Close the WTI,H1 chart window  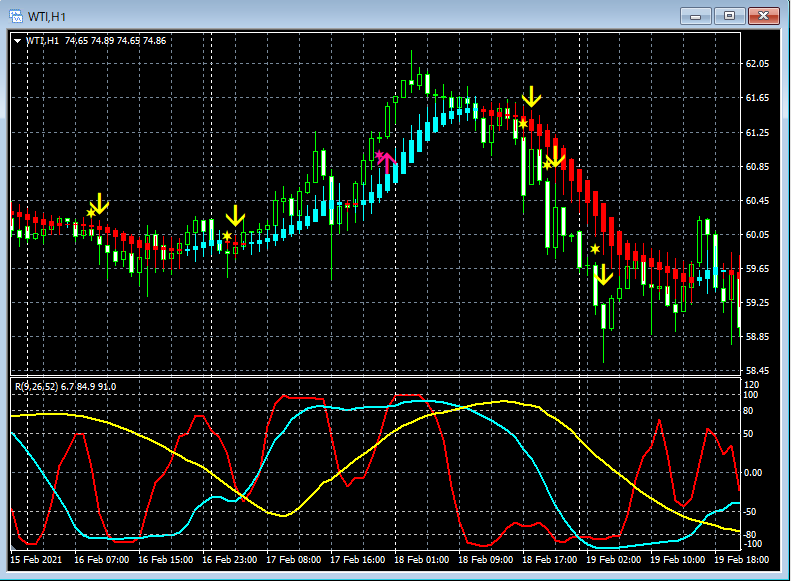pos(763,16)
